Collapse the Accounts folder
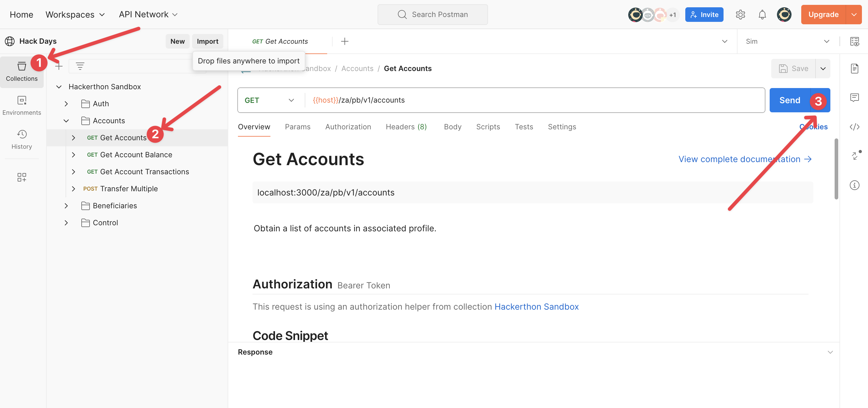Image resolution: width=868 pixels, height=408 pixels. 66,121
